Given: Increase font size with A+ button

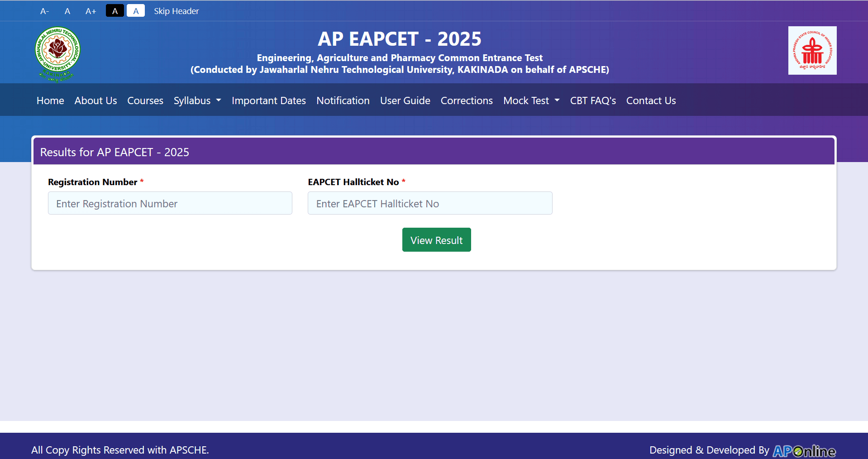Looking at the screenshot, I should pos(91,11).
